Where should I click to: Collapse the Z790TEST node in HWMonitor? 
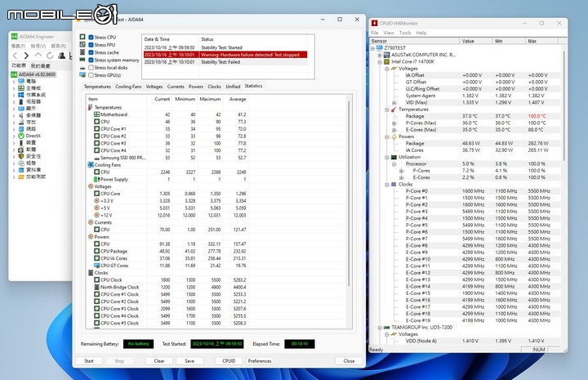(x=372, y=48)
